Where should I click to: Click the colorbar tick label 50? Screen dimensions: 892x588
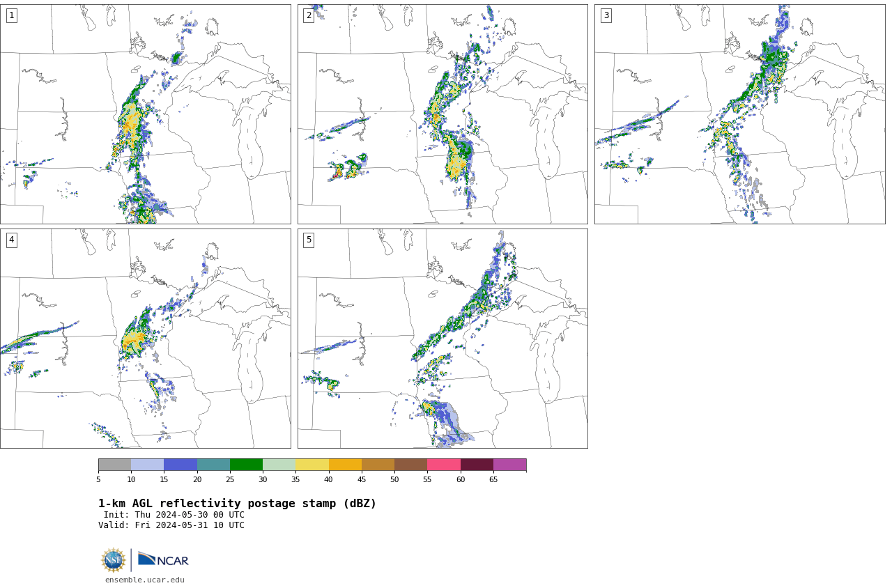point(394,479)
